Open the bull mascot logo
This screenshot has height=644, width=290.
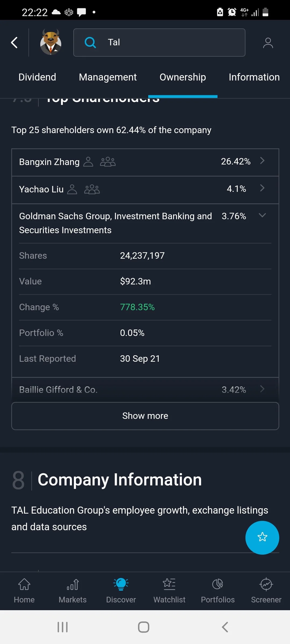coord(51,42)
